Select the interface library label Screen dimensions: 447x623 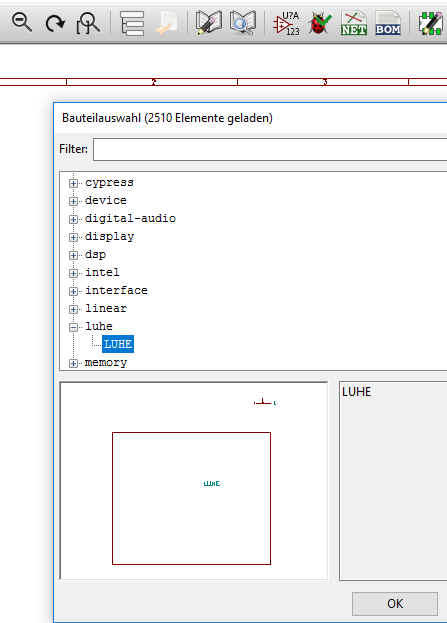pos(116,290)
